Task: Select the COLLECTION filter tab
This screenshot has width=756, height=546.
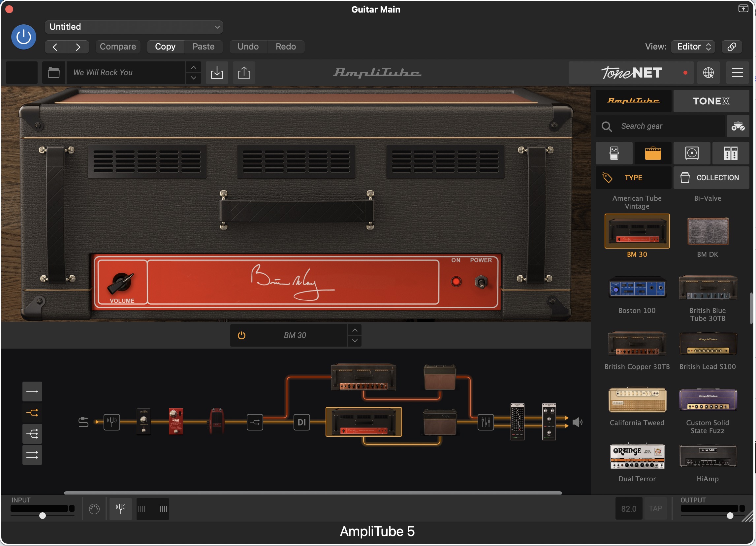Action: 711,178
